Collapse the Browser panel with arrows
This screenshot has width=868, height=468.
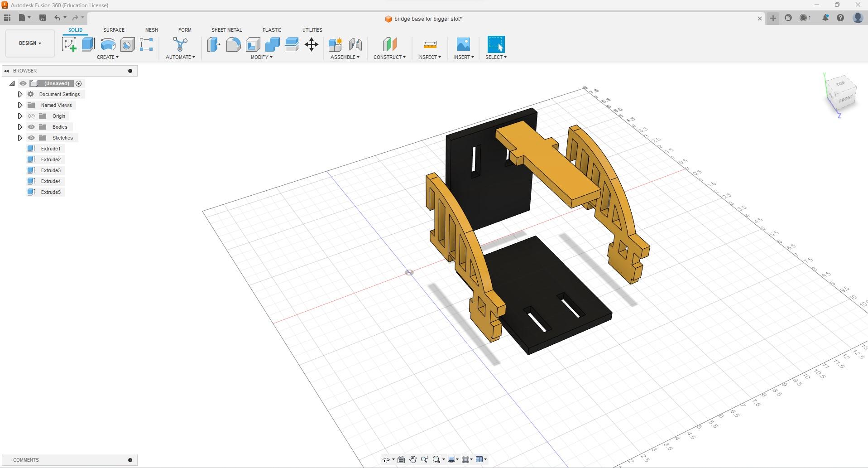click(6, 71)
